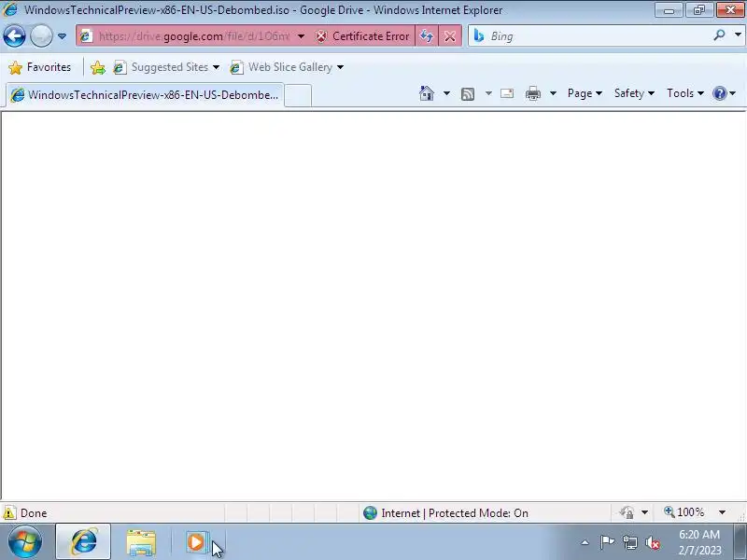This screenshot has height=560, width=747.
Task: Click the muted volume speaker icon
Action: coord(653,542)
